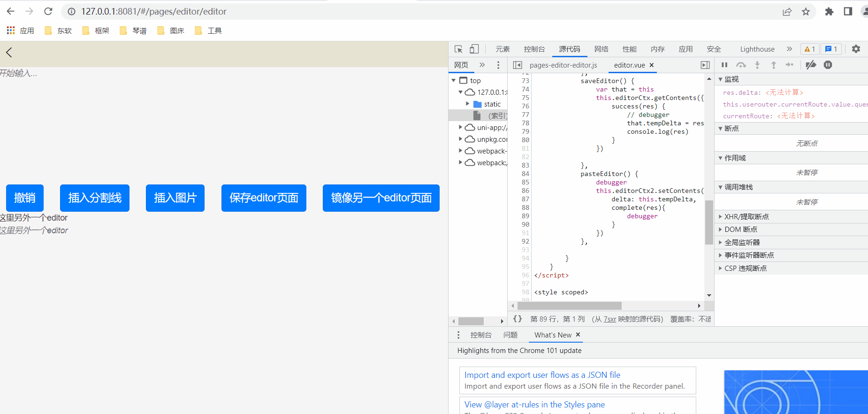Viewport: 868px width, 414px height.
Task: Click the 镜像另一个editor页面 button
Action: click(381, 198)
